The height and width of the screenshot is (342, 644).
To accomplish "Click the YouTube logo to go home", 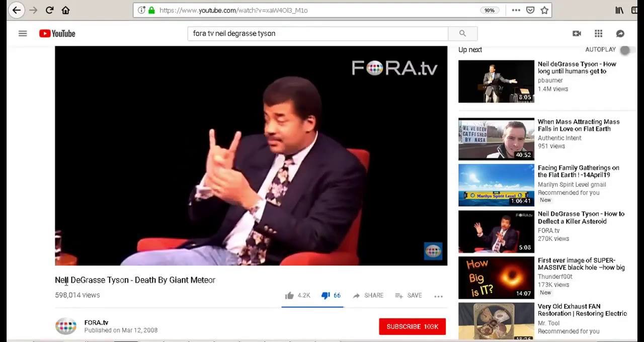I will [x=57, y=34].
